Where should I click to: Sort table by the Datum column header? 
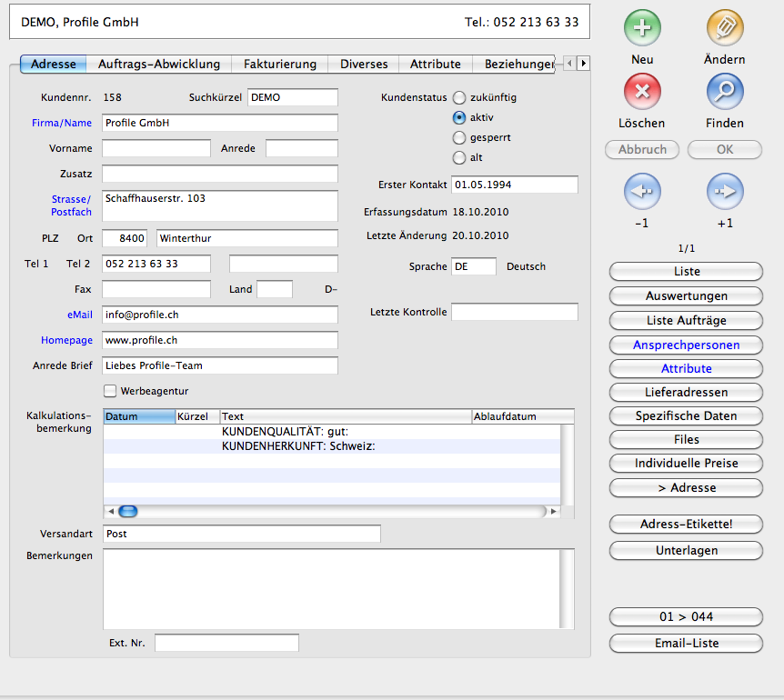[138, 416]
